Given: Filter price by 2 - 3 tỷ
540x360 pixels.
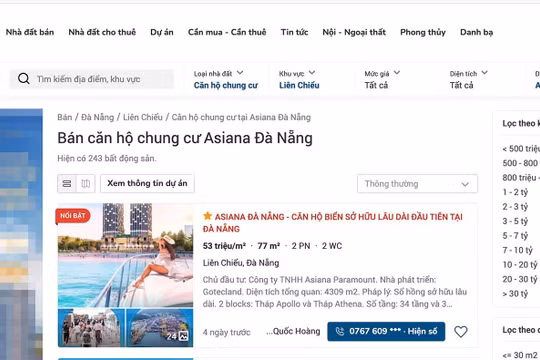Looking at the screenshot, I should coord(515,206).
